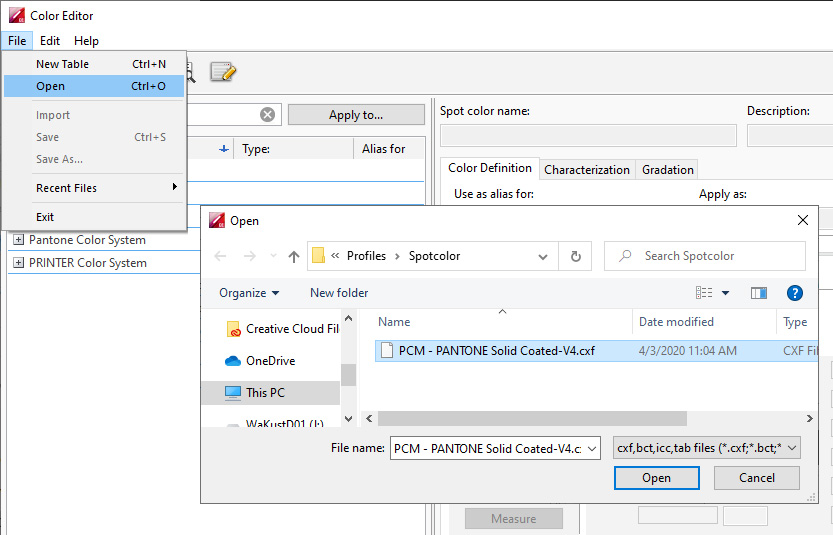The height and width of the screenshot is (535, 833).
Task: Click the Profiles breadcrumb in address bar
Action: 367,256
